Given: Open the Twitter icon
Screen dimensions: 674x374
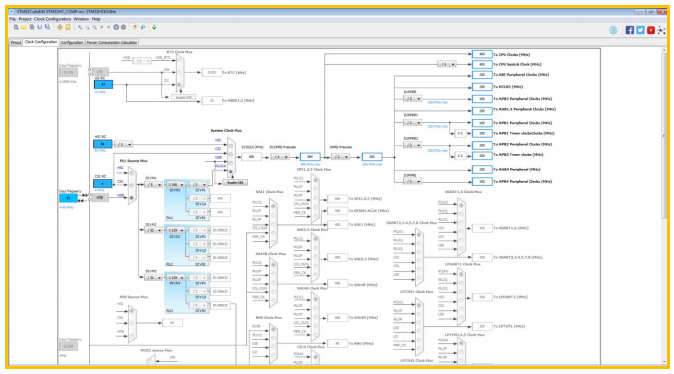Looking at the screenshot, I should 640,30.
